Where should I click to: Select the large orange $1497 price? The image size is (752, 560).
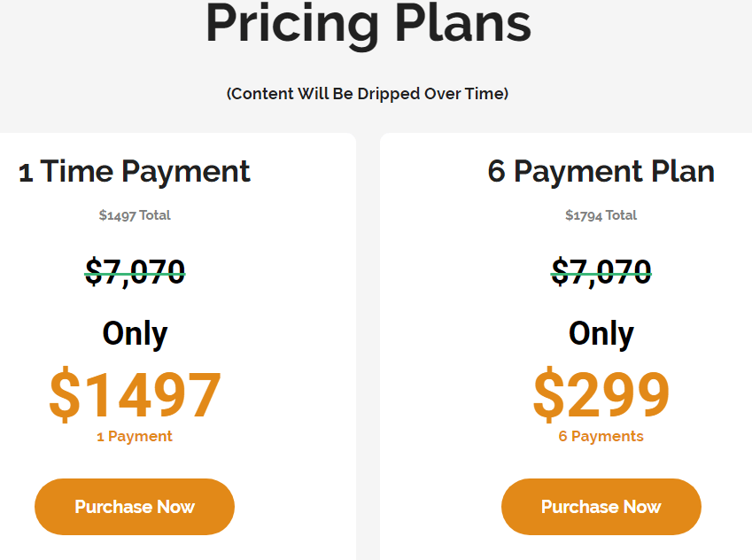pyautogui.click(x=135, y=394)
